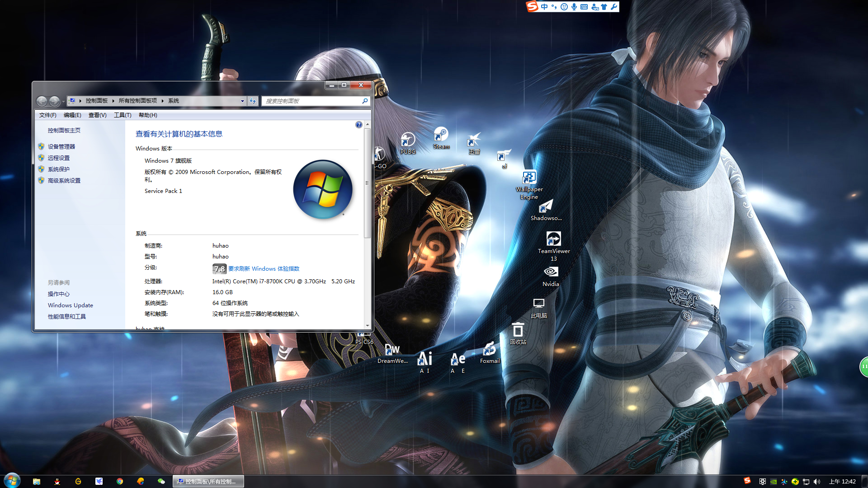Open 系统保护 in the sidebar
Viewport: 868px width, 488px height.
click(59, 169)
